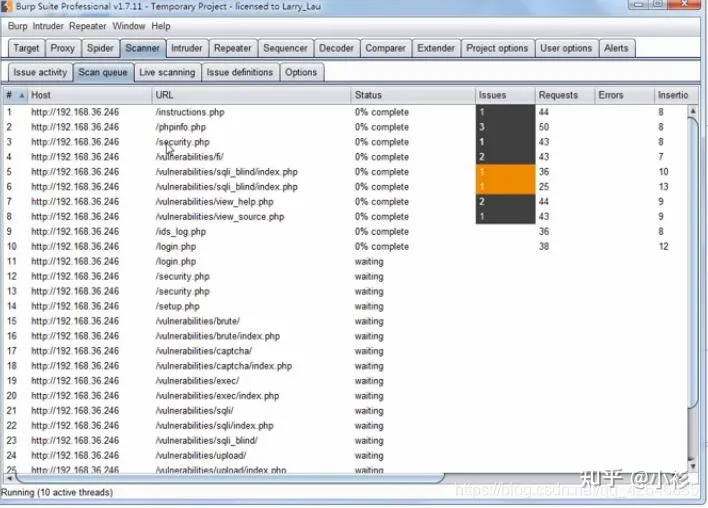
Task: Click the orange issues cell in row 6
Action: pyautogui.click(x=505, y=186)
